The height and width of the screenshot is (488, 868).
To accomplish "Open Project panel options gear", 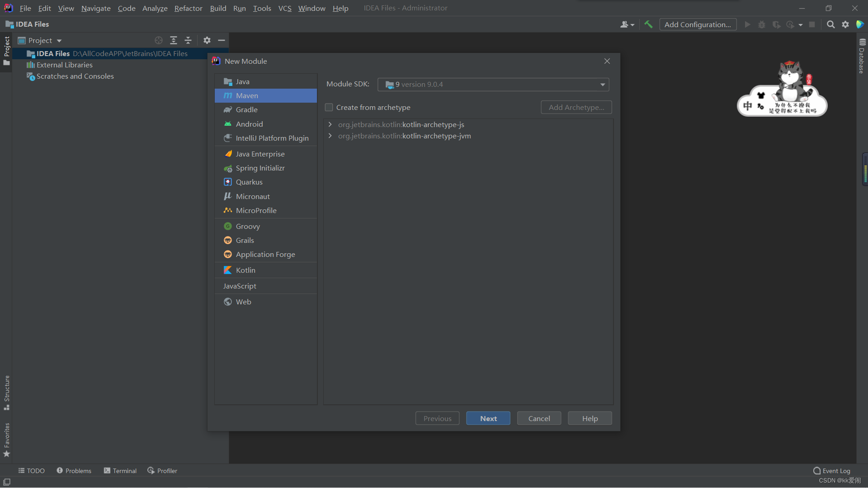I will (x=207, y=40).
